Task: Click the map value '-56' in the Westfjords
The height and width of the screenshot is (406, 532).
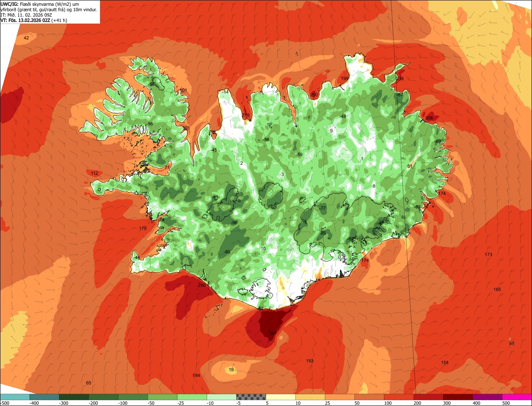Action: [150, 124]
